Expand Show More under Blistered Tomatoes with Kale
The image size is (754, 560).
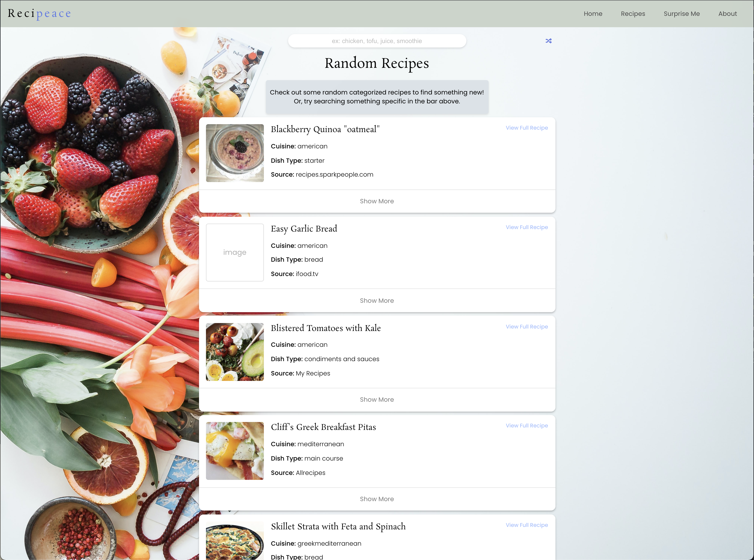[377, 400]
